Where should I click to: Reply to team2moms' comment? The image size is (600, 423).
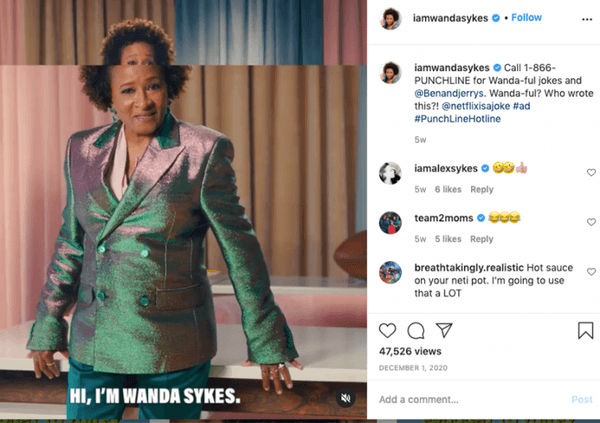click(x=482, y=239)
